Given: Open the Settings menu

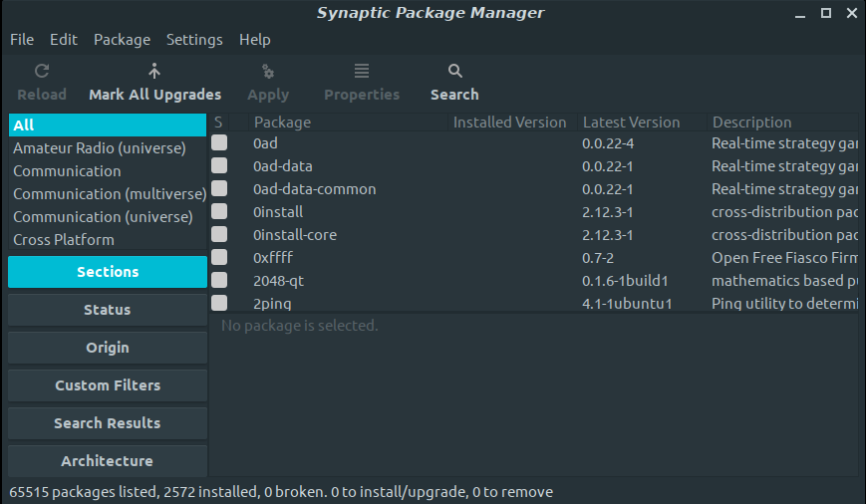Looking at the screenshot, I should tap(194, 40).
